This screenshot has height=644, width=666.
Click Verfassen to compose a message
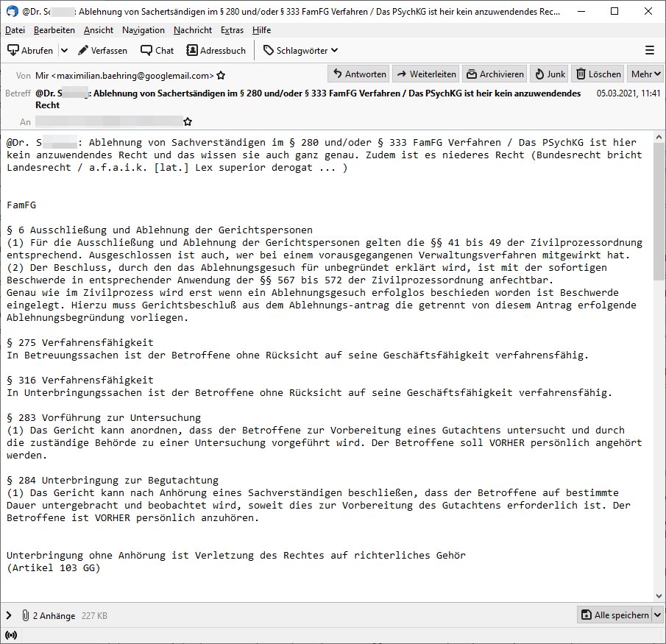tap(102, 51)
